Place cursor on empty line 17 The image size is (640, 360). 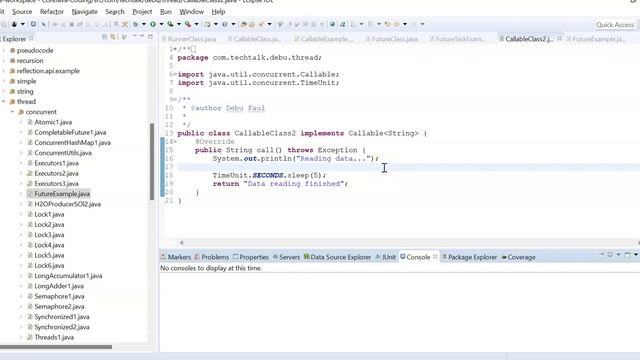pos(408,167)
